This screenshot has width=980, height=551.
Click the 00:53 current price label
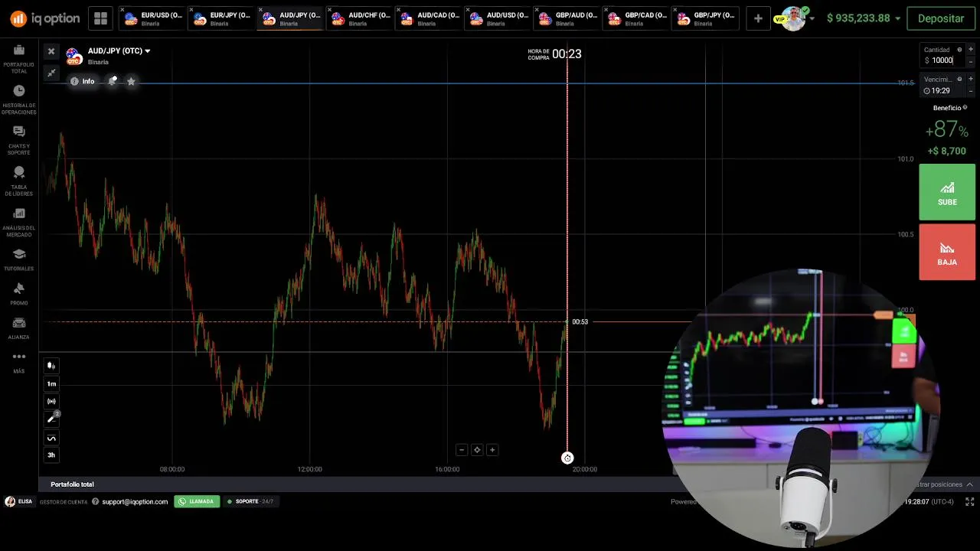pyautogui.click(x=580, y=321)
